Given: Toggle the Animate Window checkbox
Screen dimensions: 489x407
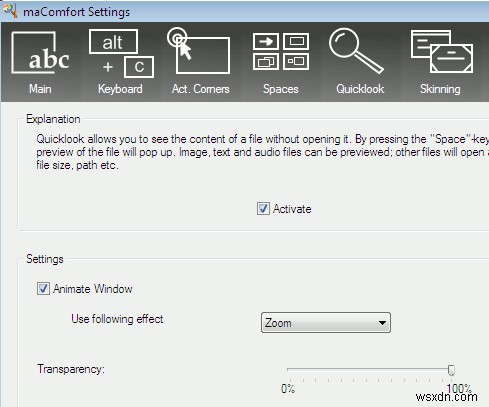Looking at the screenshot, I should pyautogui.click(x=43, y=289).
